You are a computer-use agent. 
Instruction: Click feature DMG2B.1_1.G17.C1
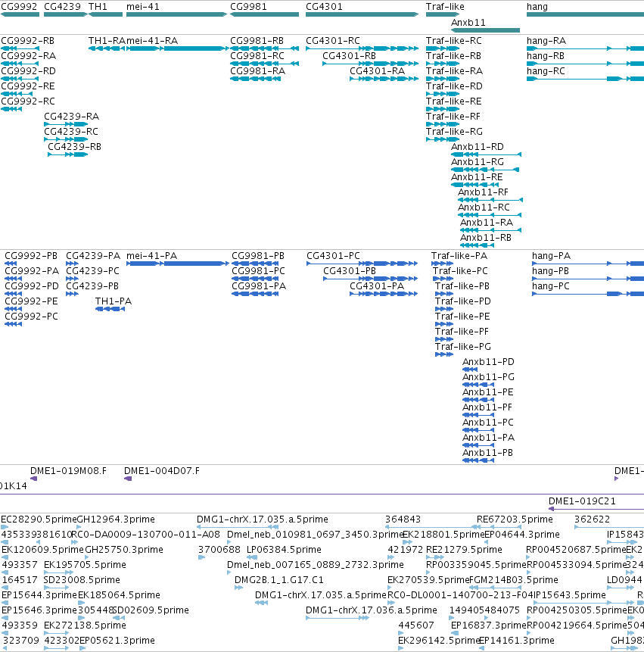tap(239, 588)
